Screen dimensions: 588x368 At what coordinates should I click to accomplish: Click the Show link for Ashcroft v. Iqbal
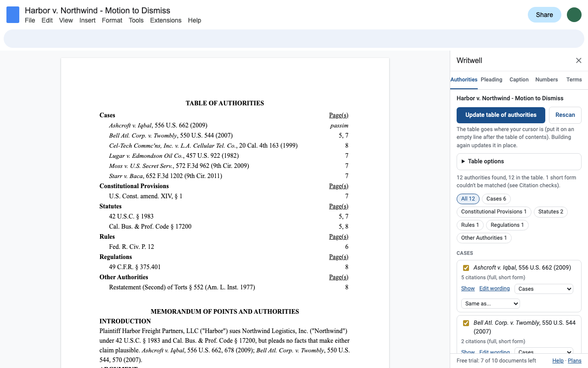[x=468, y=288]
